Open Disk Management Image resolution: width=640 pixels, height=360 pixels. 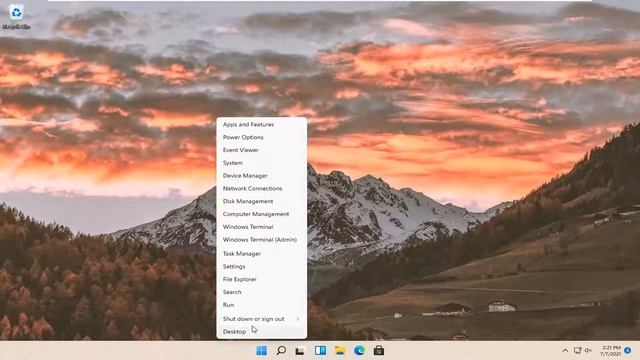tap(262, 201)
